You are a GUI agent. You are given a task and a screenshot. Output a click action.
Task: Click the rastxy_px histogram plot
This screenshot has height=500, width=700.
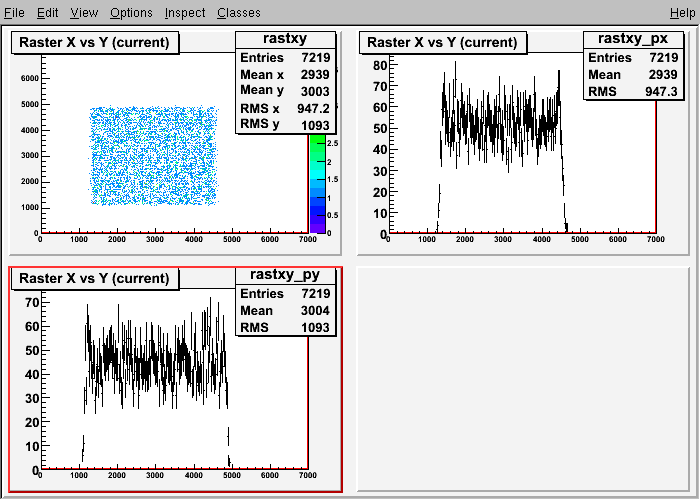pos(522,144)
